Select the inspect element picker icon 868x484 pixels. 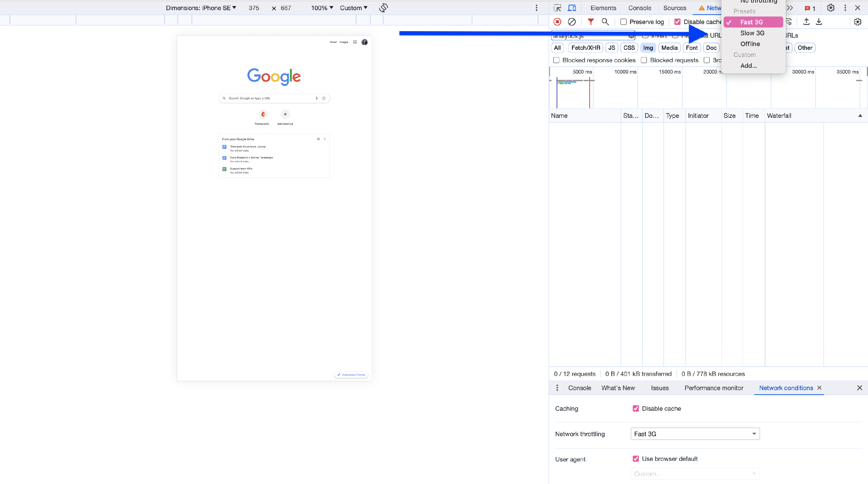557,8
